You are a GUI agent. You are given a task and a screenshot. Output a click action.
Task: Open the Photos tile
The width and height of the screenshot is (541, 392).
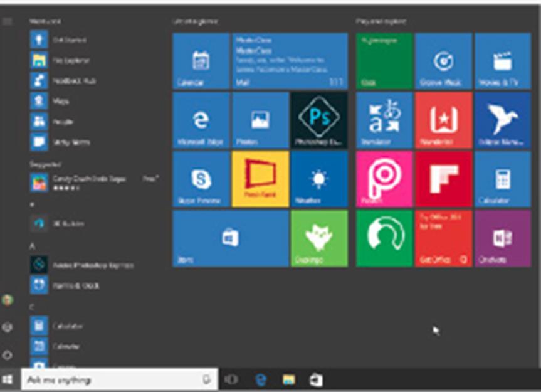click(260, 120)
